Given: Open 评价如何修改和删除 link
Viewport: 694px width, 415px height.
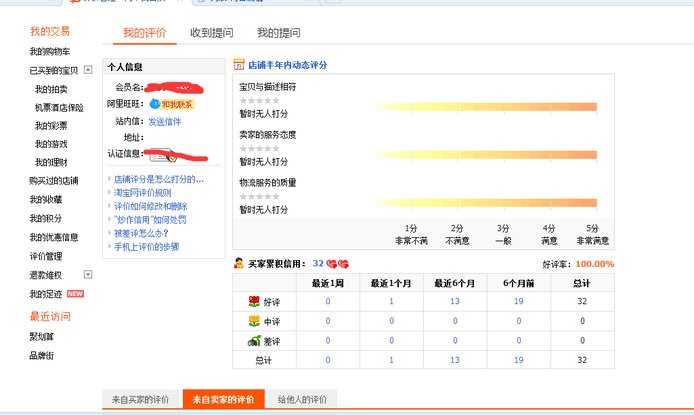Looking at the screenshot, I should (150, 206).
